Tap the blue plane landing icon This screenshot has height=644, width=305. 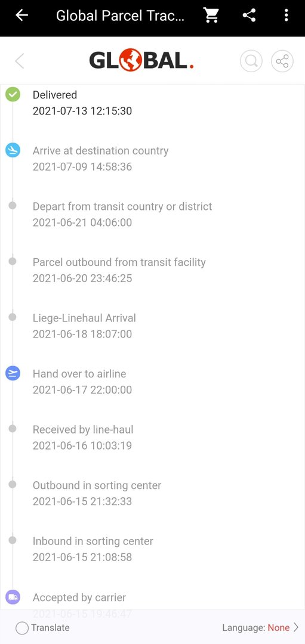pyautogui.click(x=13, y=150)
